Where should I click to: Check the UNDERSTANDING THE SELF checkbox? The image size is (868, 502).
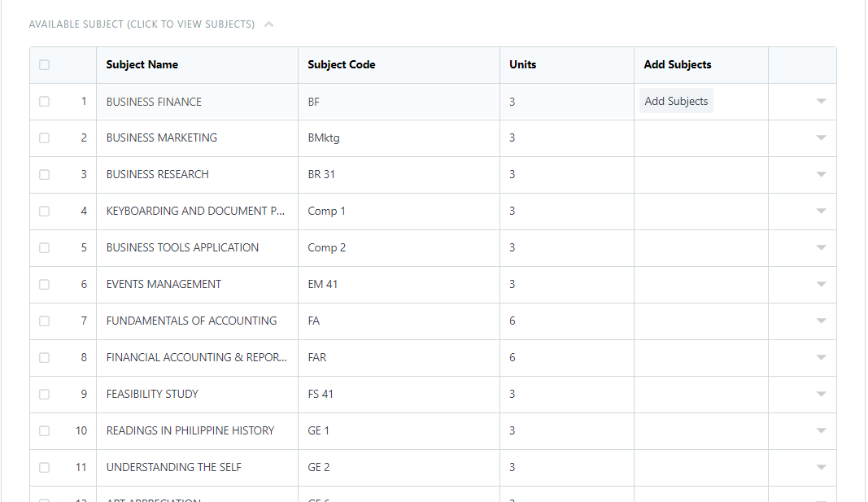(x=44, y=467)
